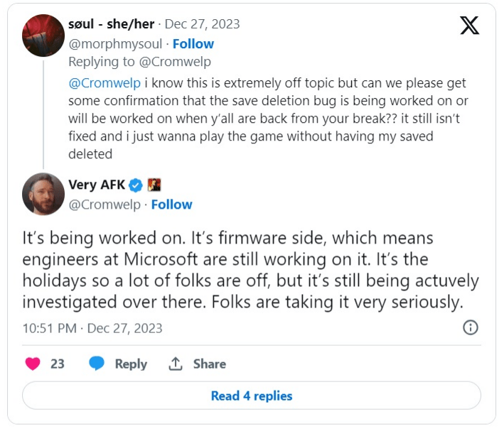
Task: Click the affiliate badge next to Very AFK
Action: 154,185
